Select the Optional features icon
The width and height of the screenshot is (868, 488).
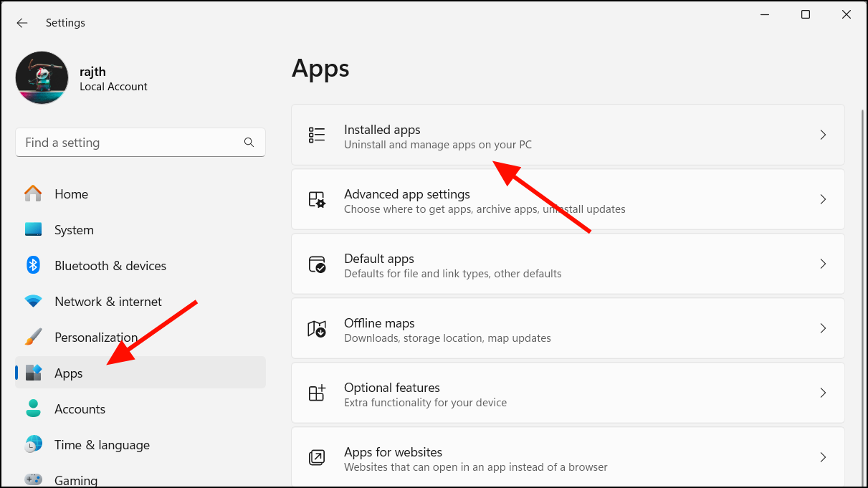[x=316, y=392]
